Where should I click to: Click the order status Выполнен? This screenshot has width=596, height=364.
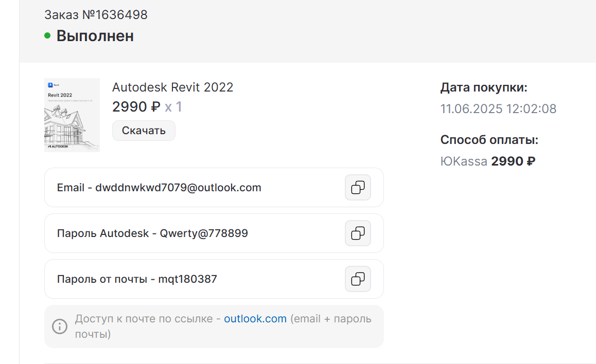(x=95, y=36)
